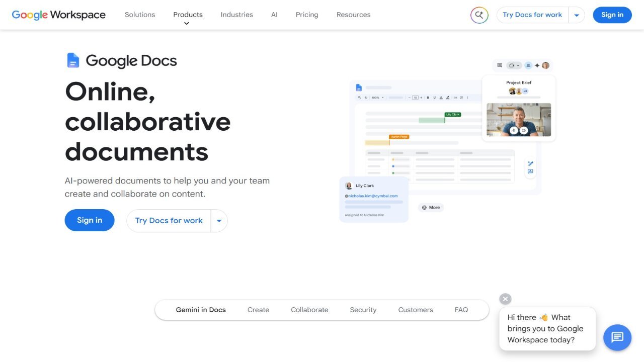This screenshot has height=362, width=644.
Task: Close the chat greeting popup with X
Action: [506, 299]
